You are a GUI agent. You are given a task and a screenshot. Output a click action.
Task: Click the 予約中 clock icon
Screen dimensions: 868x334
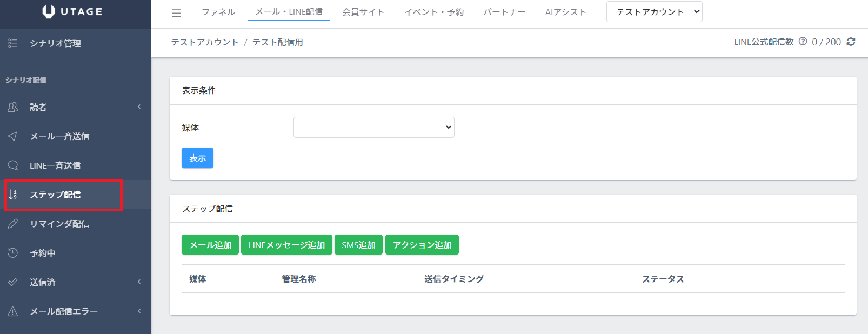click(x=13, y=253)
